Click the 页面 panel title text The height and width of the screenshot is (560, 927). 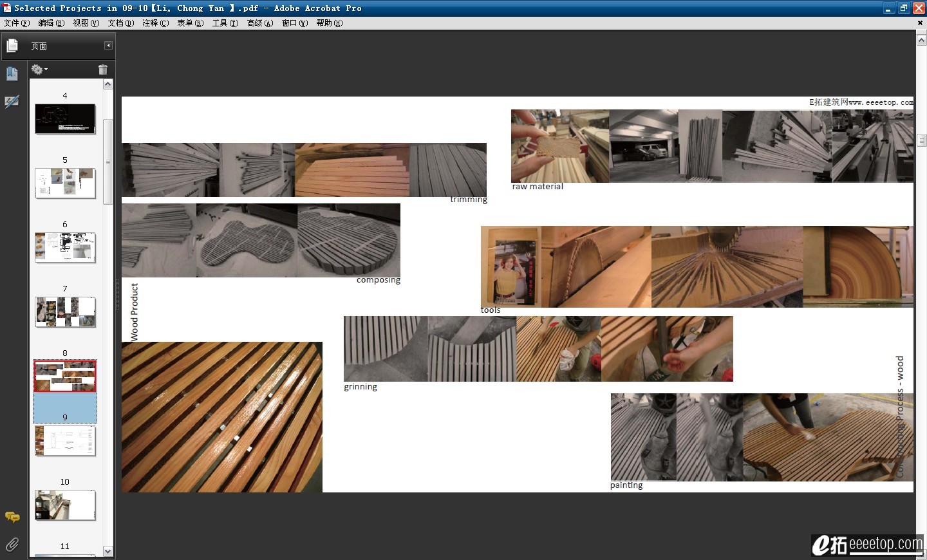click(x=39, y=46)
